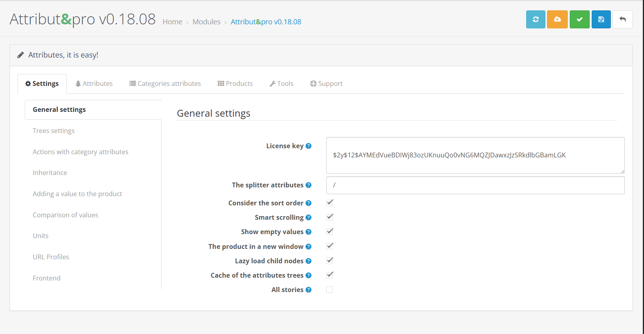Uncheck the Consider the sort order checkbox
This screenshot has width=644, height=334.
pos(329,203)
